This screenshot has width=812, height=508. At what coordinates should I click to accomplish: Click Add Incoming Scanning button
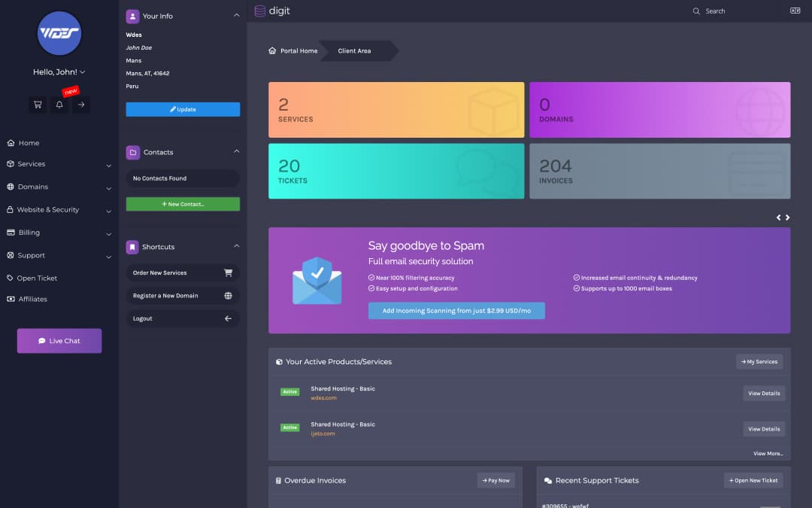(456, 311)
